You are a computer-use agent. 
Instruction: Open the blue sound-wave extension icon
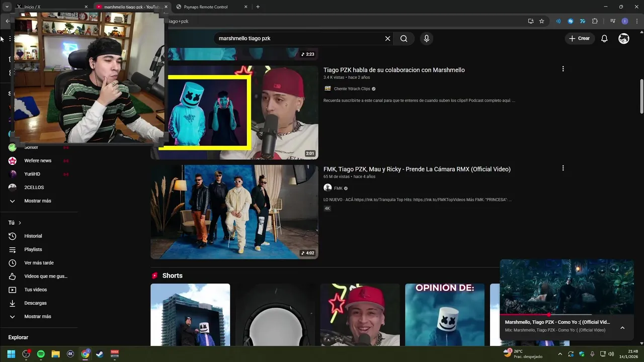tap(558, 21)
